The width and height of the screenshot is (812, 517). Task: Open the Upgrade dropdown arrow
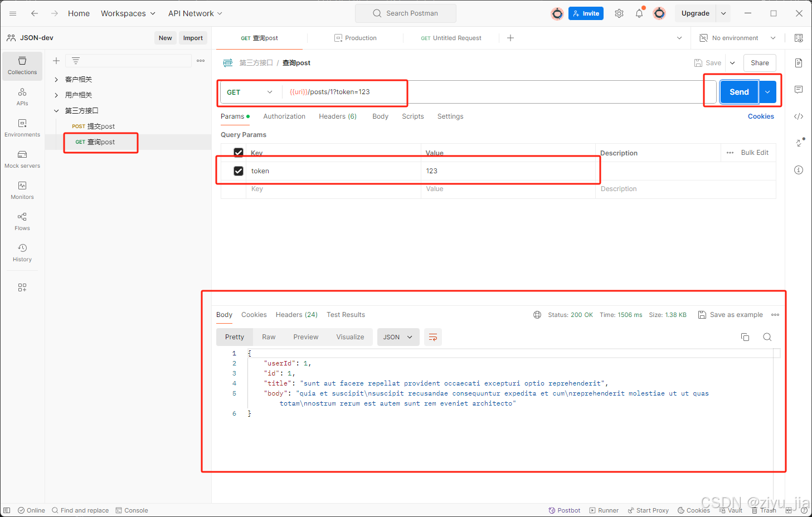(723, 13)
